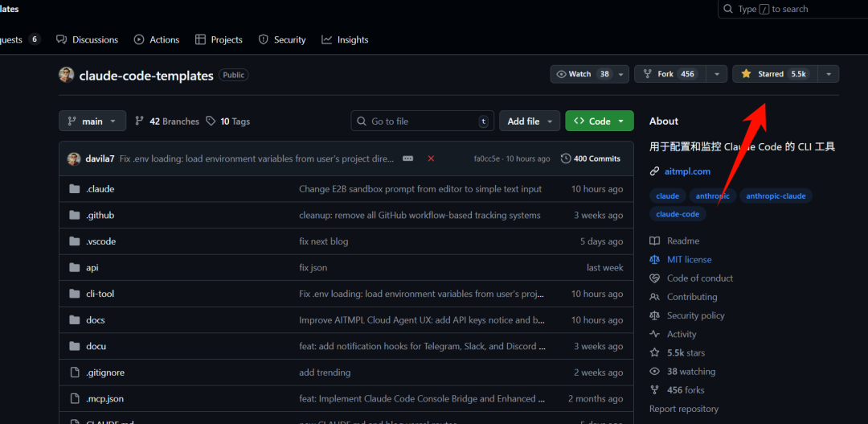The image size is (868, 424).
Task: Open the .vscode folder
Action: 100,241
